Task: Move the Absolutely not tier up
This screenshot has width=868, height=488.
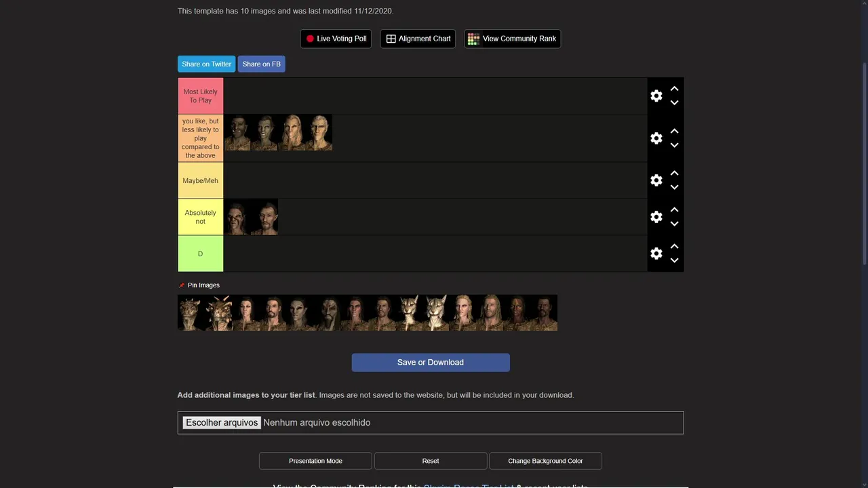Action: 674,209
